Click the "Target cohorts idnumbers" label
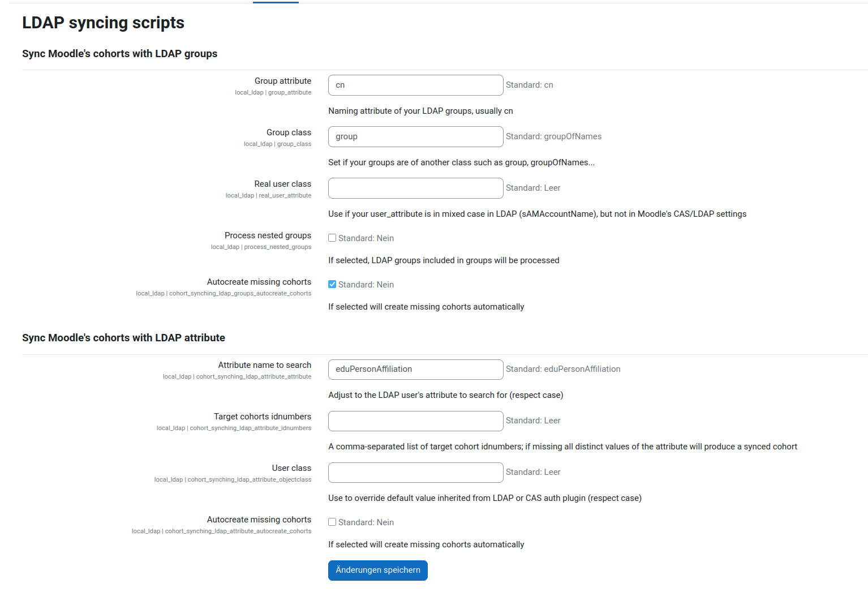The image size is (868, 596). click(x=262, y=417)
